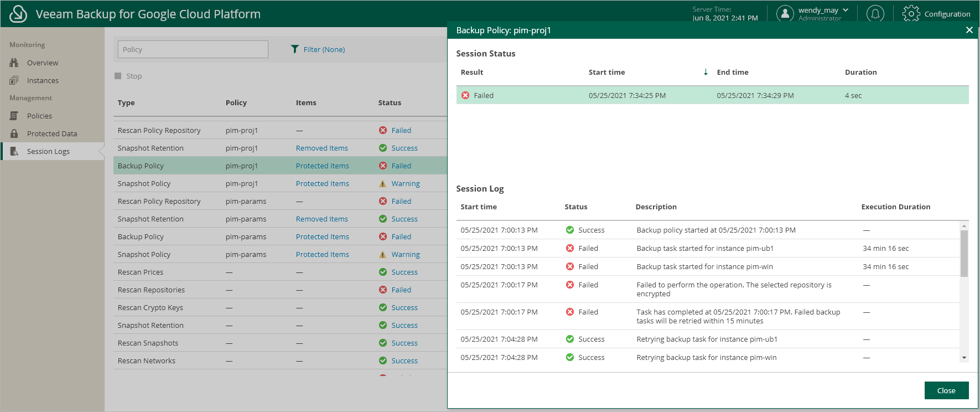Image resolution: width=980 pixels, height=412 pixels.
Task: Click the Start time sort arrow
Action: [x=706, y=72]
